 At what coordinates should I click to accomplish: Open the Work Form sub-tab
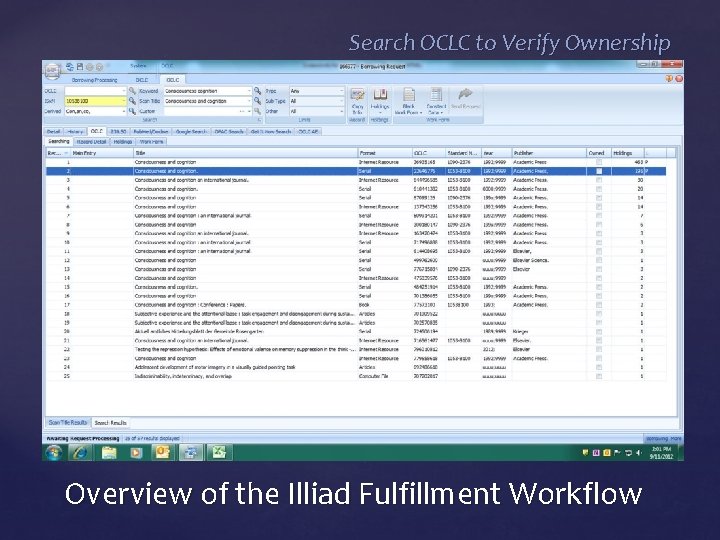[x=151, y=142]
